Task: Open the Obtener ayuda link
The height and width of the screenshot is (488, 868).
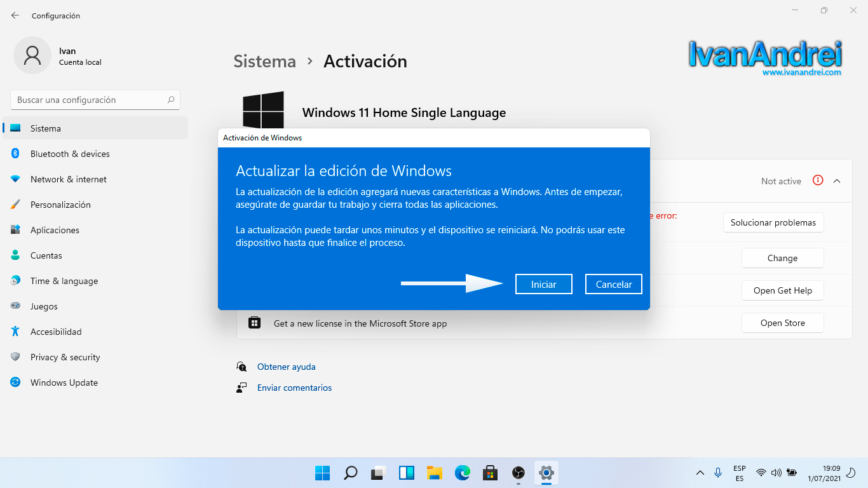Action: click(x=286, y=367)
